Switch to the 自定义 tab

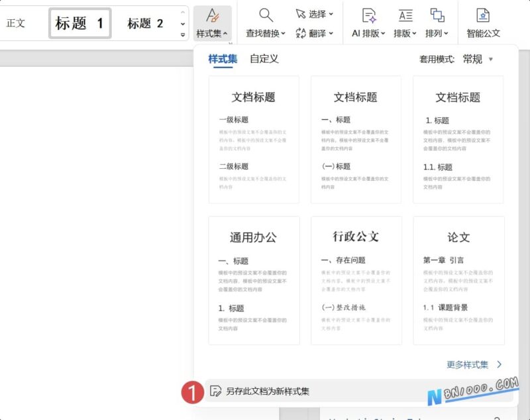264,59
